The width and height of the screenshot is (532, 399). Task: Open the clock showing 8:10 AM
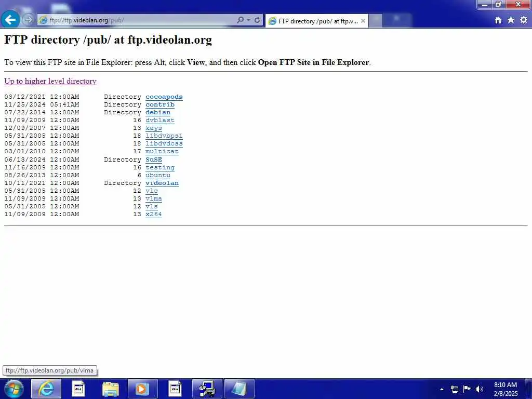tap(506, 389)
